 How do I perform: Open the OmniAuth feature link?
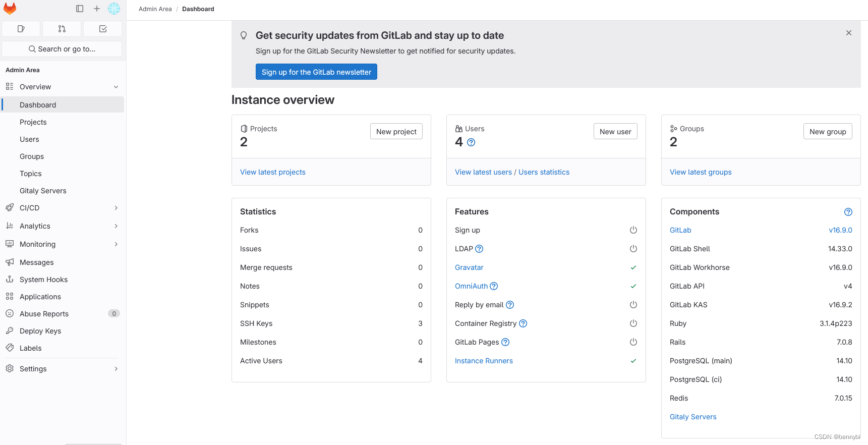(x=471, y=286)
